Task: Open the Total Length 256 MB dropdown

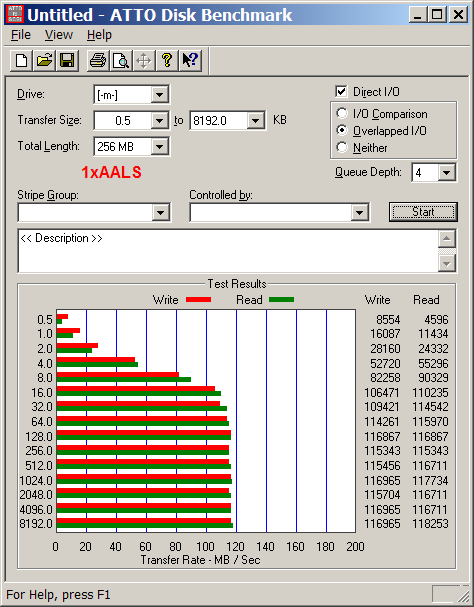Action: tap(160, 147)
